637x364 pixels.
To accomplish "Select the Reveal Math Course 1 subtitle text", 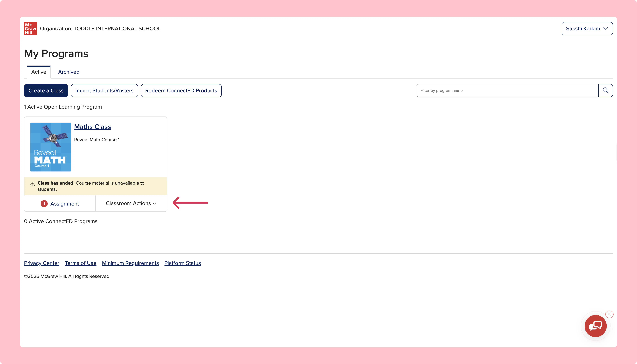I will click(x=97, y=140).
